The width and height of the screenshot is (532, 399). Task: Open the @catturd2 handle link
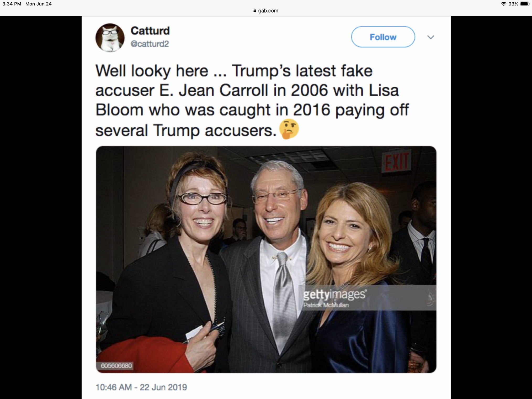(150, 44)
